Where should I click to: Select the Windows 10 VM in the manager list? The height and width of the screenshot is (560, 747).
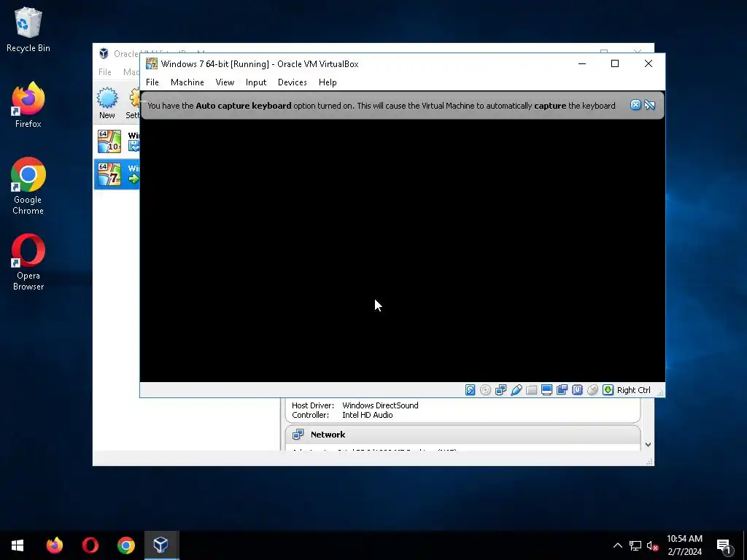[117, 141]
